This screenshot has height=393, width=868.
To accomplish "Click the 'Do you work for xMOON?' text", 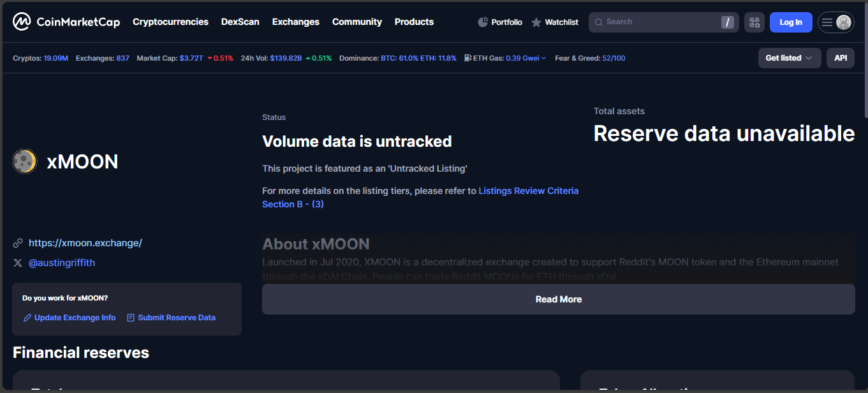I will pyautogui.click(x=65, y=298).
